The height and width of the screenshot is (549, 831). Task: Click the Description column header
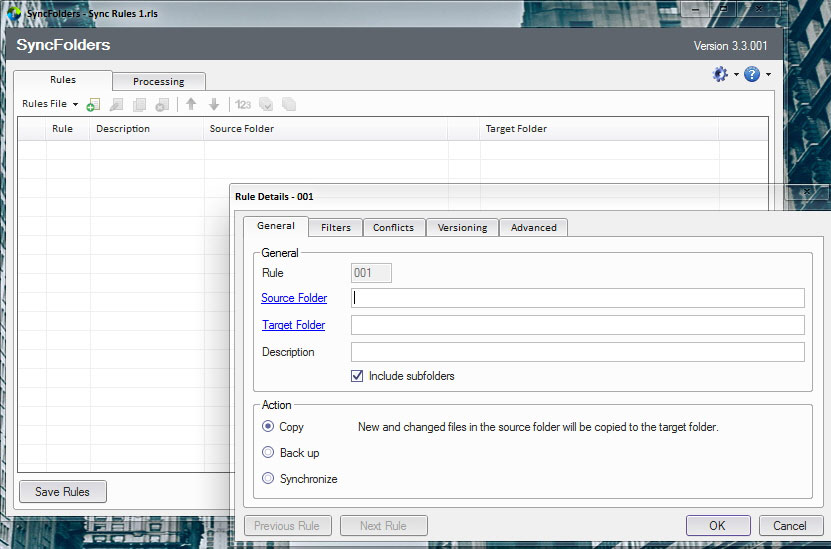(146, 129)
